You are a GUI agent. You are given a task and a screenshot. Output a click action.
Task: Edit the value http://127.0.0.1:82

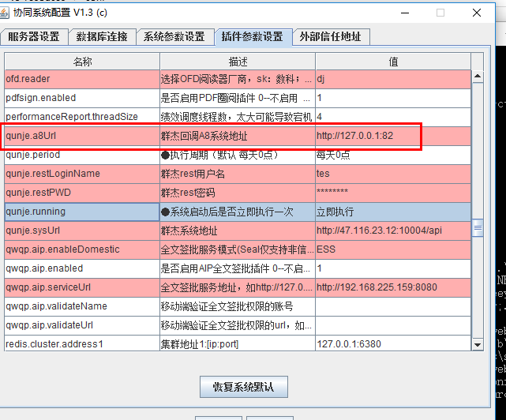(393, 136)
